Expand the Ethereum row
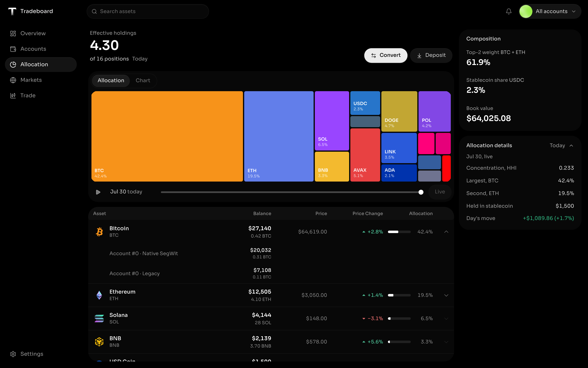The width and height of the screenshot is (588, 368). point(446,295)
